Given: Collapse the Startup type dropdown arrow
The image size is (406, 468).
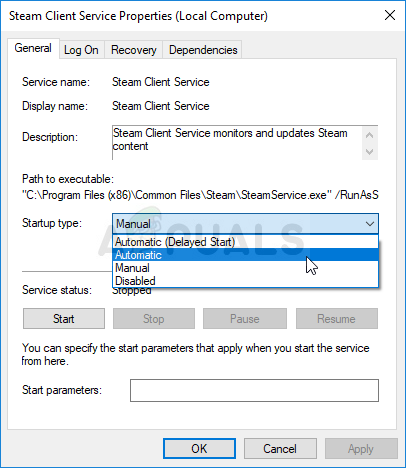Looking at the screenshot, I should (370, 224).
